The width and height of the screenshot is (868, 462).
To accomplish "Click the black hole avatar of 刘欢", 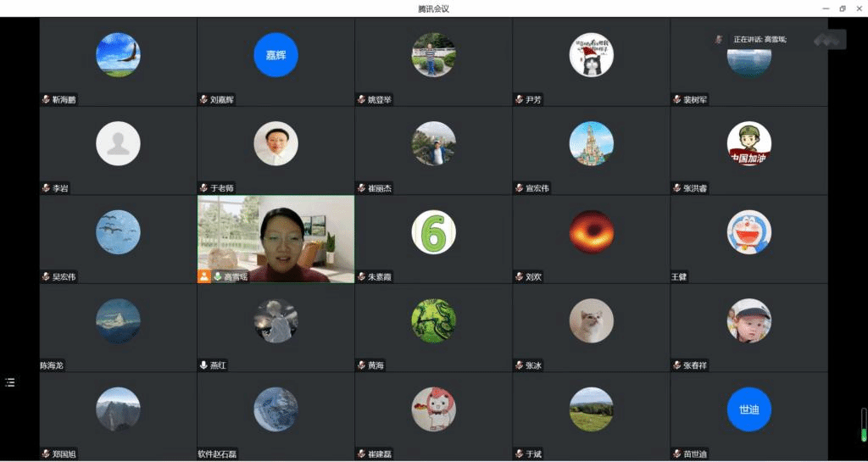I will (x=591, y=231).
